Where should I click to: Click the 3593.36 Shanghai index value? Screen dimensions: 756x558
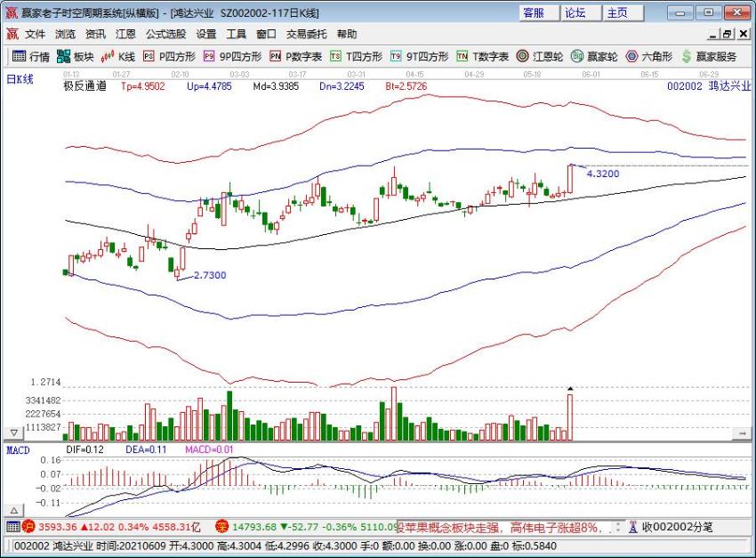pos(58,527)
